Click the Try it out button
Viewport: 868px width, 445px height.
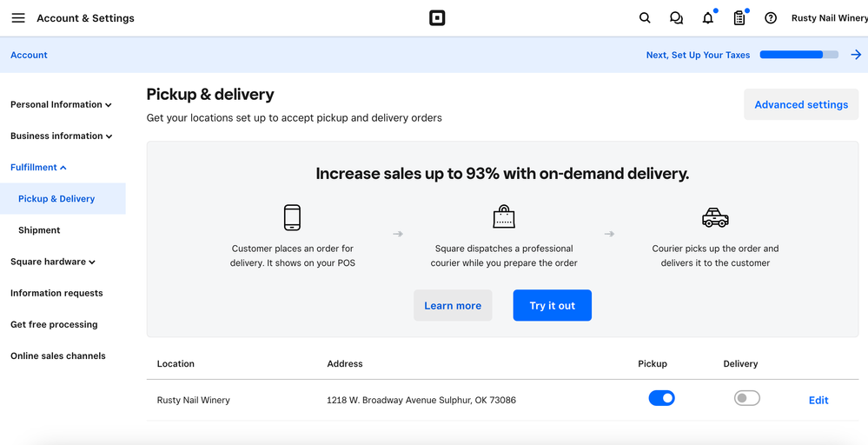point(552,306)
